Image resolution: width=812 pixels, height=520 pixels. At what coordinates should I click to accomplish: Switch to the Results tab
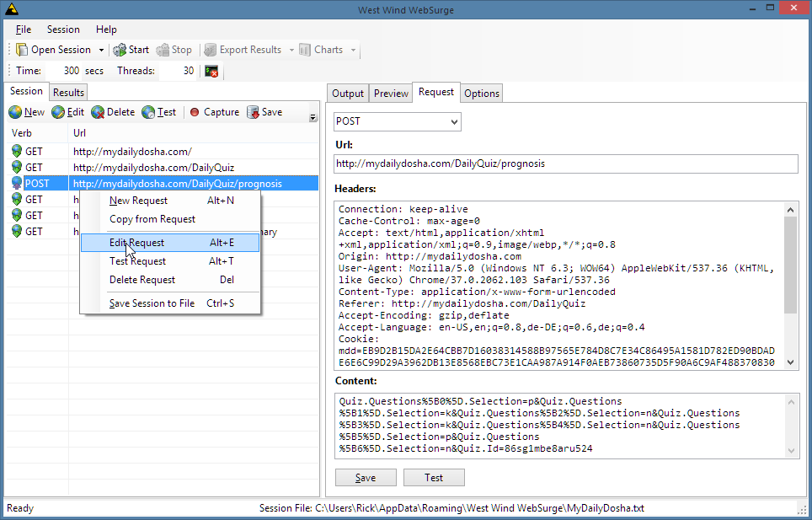tap(68, 93)
